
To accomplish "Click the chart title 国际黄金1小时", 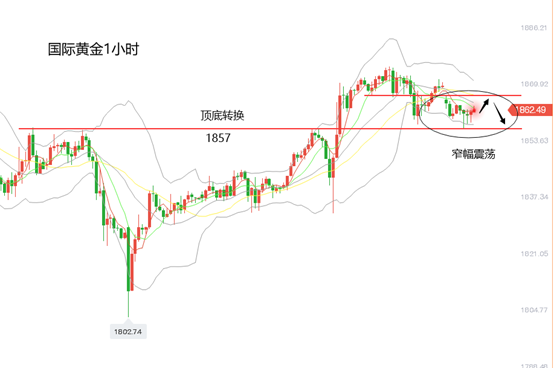I will click(93, 49).
